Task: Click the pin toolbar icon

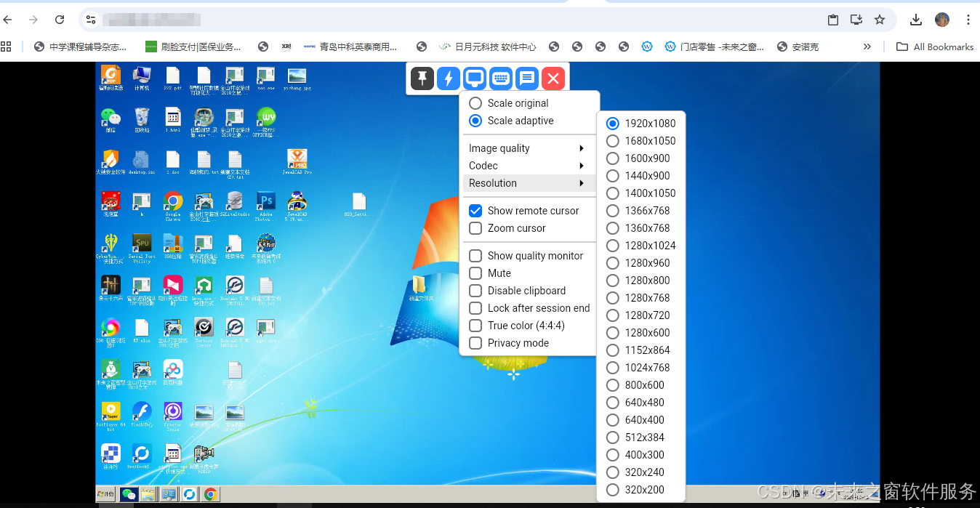Action: tap(422, 78)
